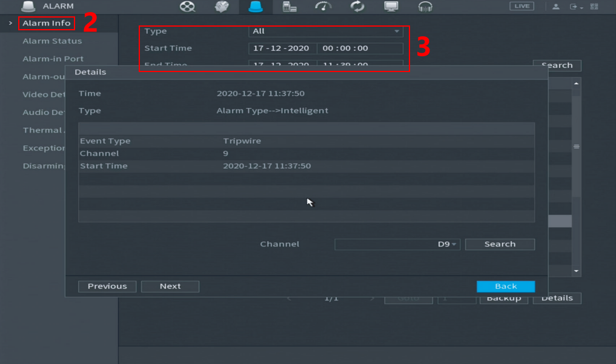This screenshot has width=616, height=364.
Task: Open the Channel D9 dropdown
Action: (x=397, y=244)
